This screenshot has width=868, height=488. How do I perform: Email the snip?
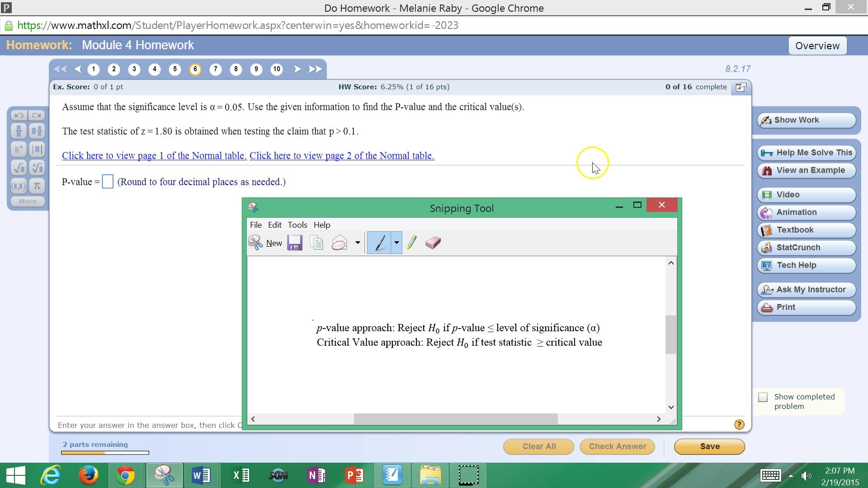(x=339, y=243)
